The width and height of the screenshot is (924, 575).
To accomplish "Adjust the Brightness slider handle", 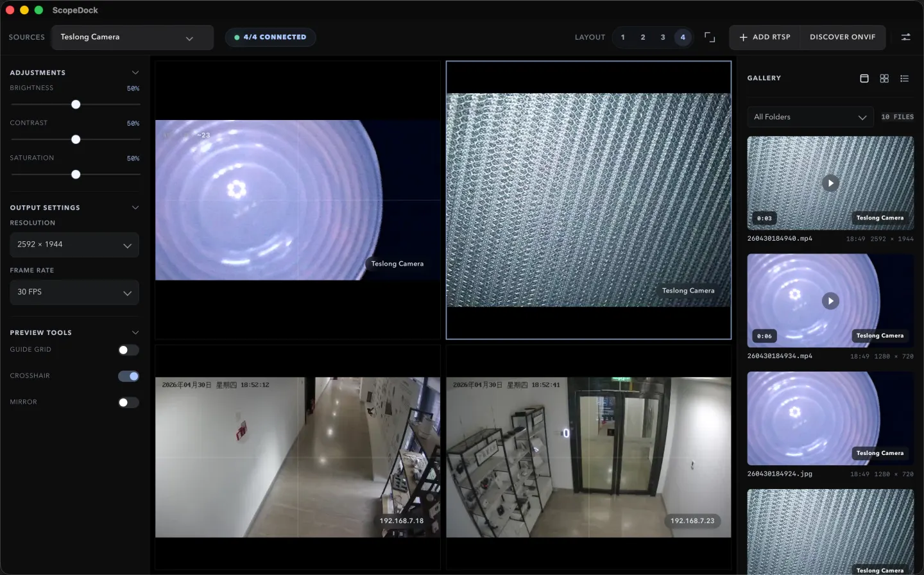I will tap(76, 105).
